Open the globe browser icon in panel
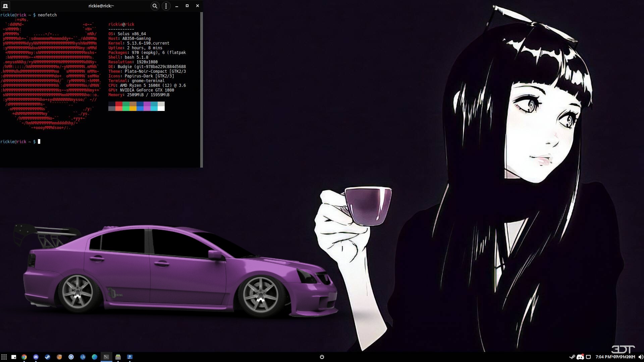This screenshot has width=644, height=362. (95, 357)
